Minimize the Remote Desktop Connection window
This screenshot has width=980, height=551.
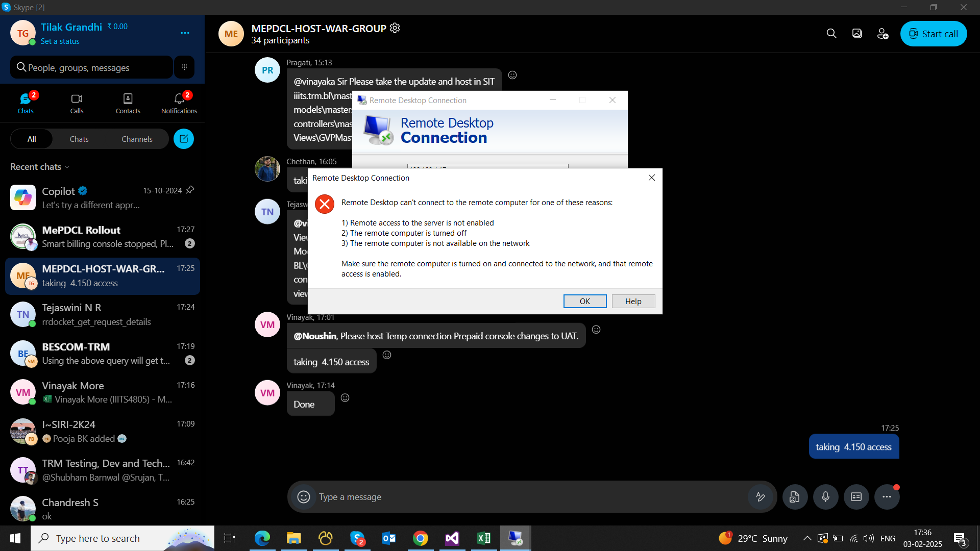pos(553,100)
